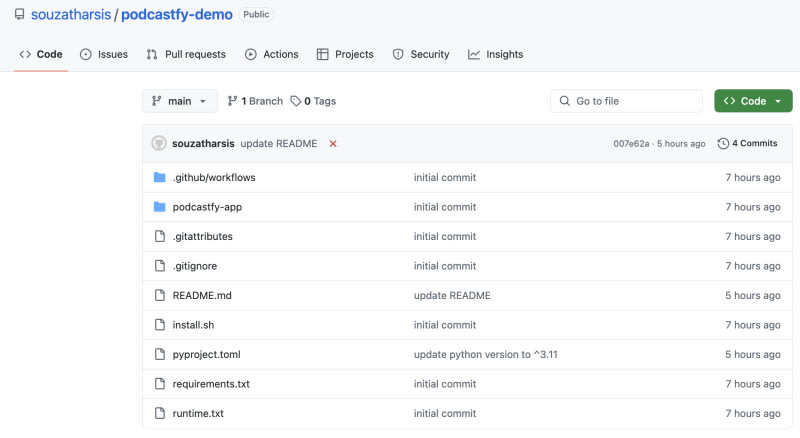Click the README.md file icon

[159, 296]
